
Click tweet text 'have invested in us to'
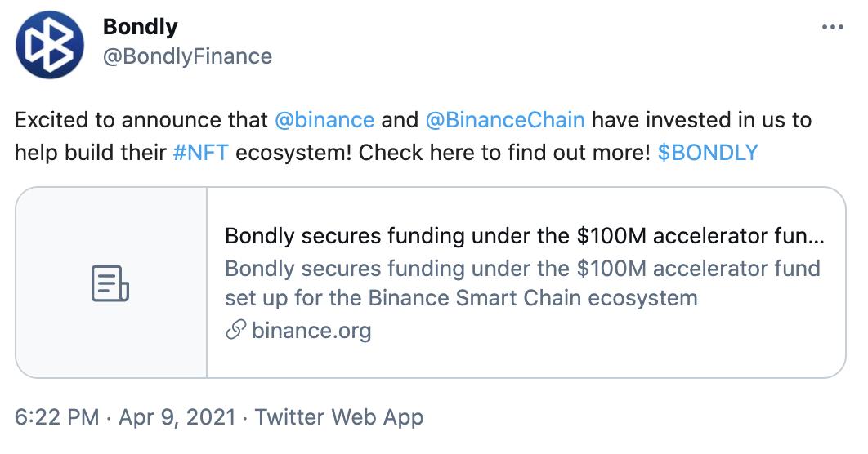coord(701,120)
